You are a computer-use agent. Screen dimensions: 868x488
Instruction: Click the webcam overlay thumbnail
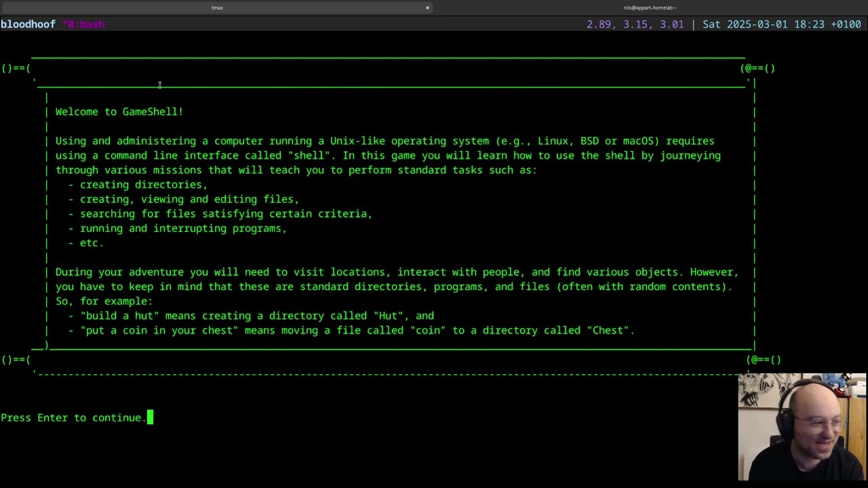pos(802,427)
